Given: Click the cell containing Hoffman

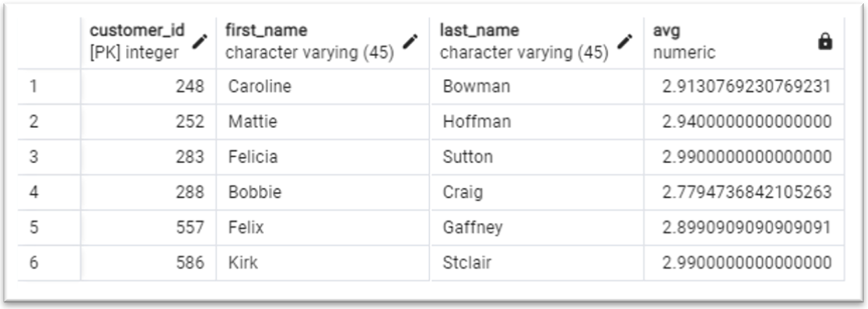Looking at the screenshot, I should (537, 121).
